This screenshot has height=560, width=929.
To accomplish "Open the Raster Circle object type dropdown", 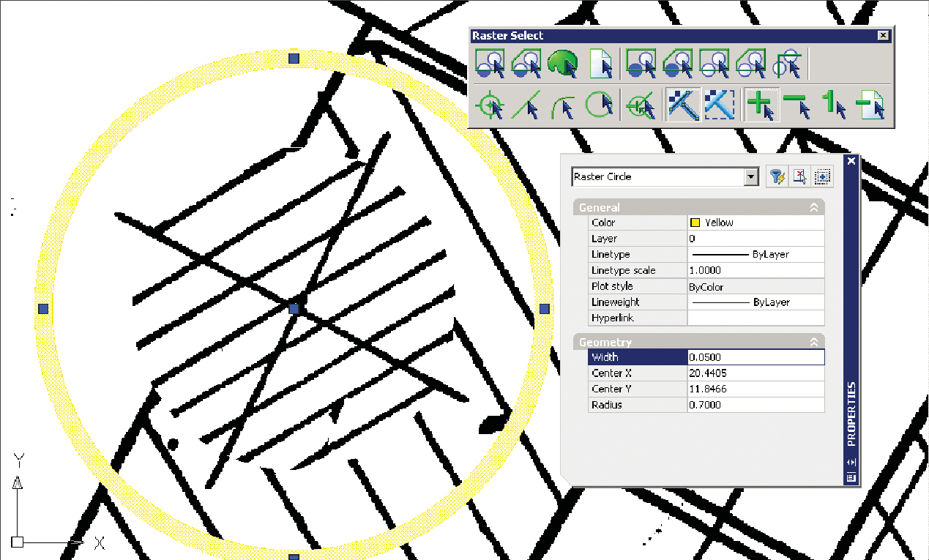I will pyautogui.click(x=750, y=176).
